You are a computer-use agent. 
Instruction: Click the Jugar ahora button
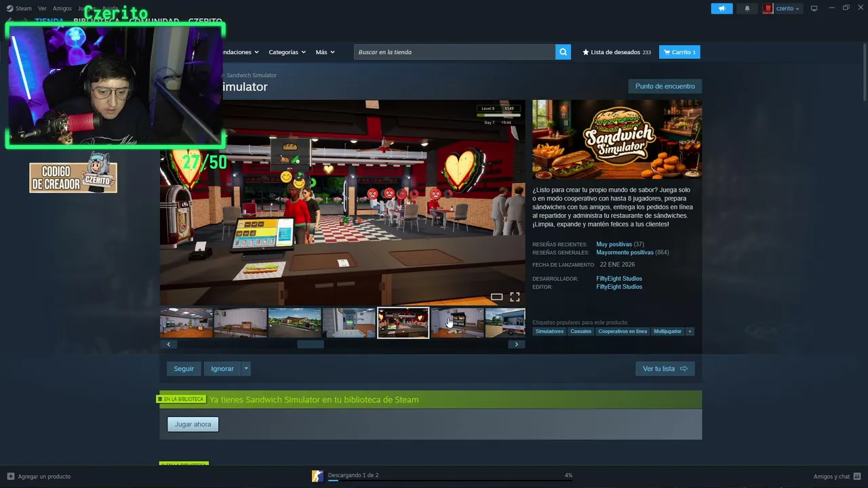pos(193,424)
